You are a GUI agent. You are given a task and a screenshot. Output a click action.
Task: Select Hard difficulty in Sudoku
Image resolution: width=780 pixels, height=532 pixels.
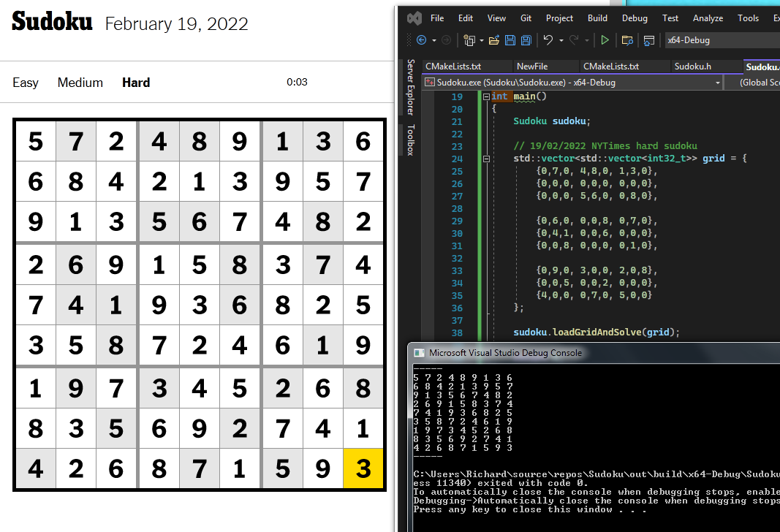(136, 83)
